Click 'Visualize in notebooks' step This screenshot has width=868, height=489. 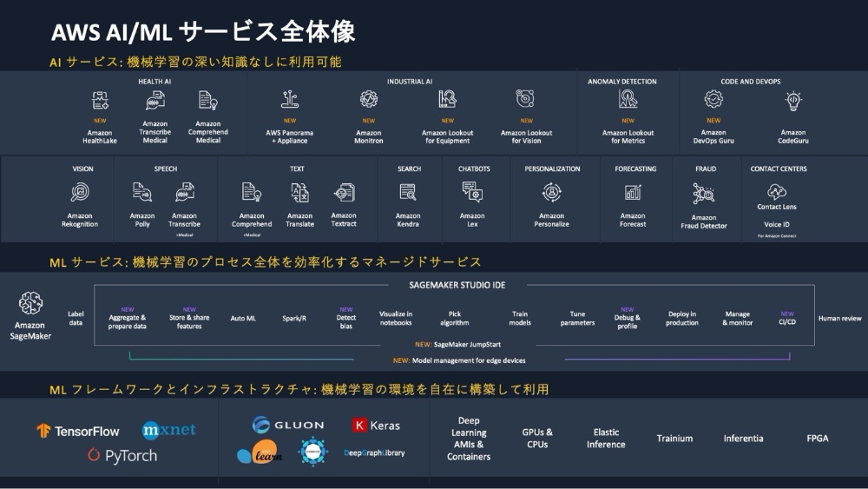click(x=396, y=319)
